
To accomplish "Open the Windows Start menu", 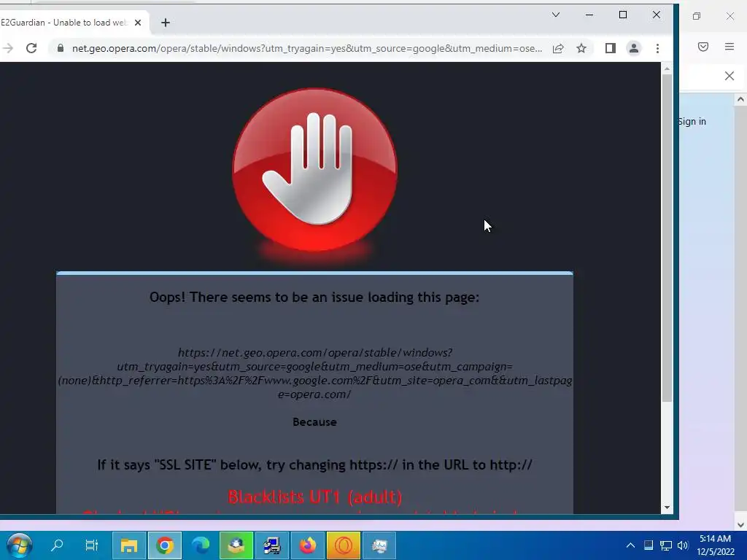I will click(20, 545).
